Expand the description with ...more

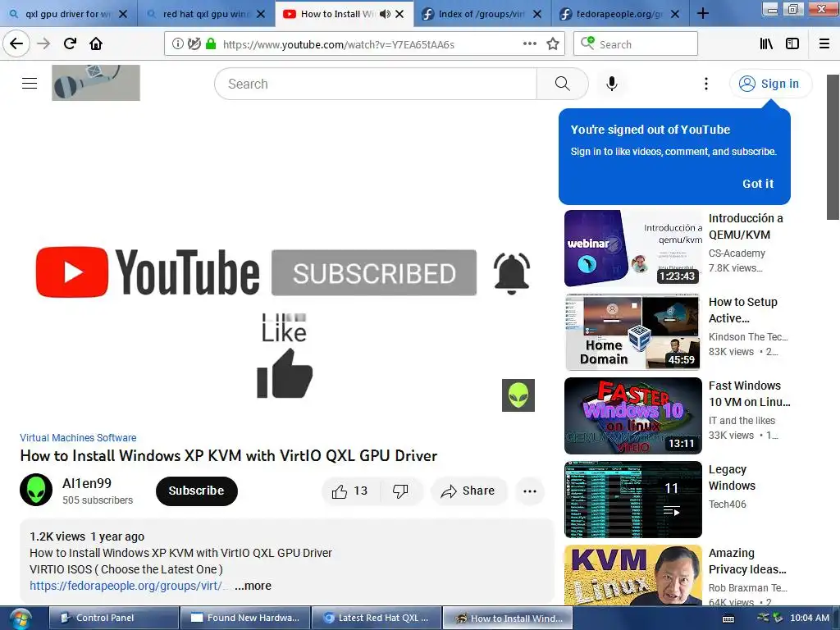[253, 586]
